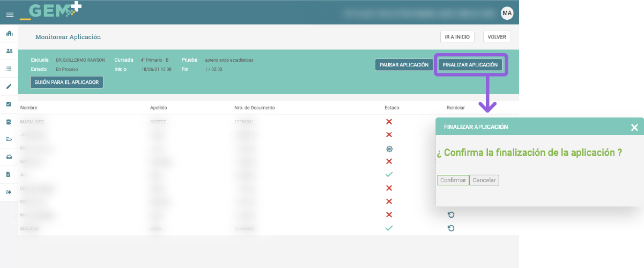Click Pausar Aplicación button
The image size is (644, 268).
(404, 65)
